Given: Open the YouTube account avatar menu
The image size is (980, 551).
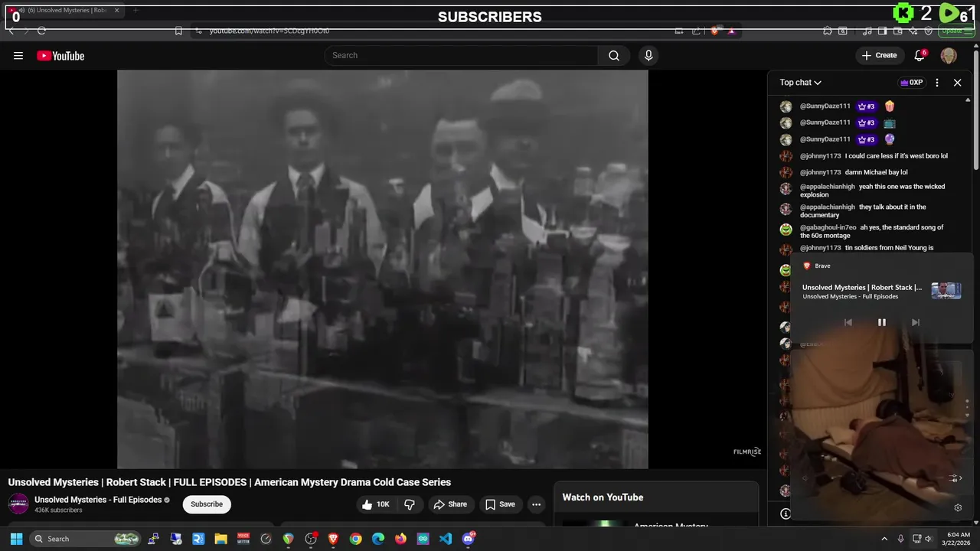Looking at the screenshot, I should click(949, 55).
